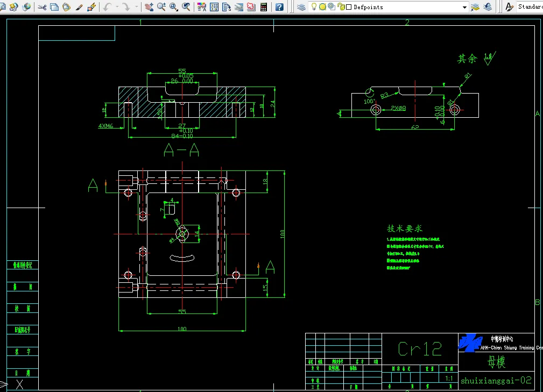
Task: Click the R3 radius dimension
Action: pyautogui.click(x=384, y=96)
